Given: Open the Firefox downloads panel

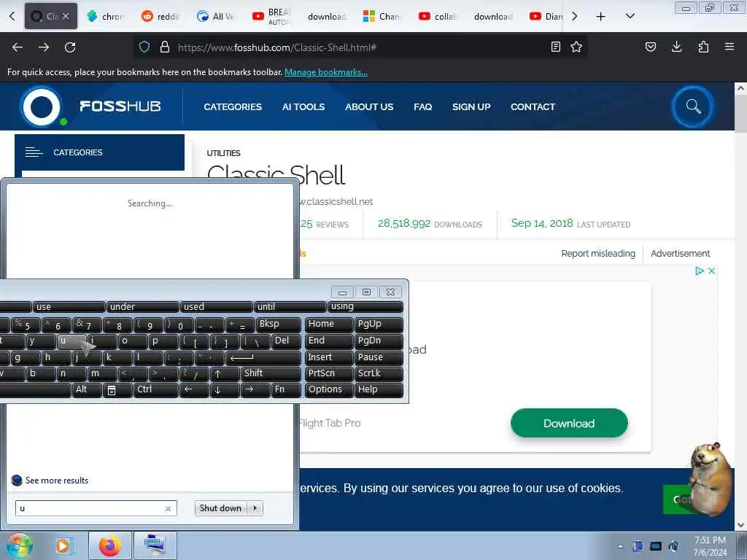Looking at the screenshot, I should coord(676,47).
